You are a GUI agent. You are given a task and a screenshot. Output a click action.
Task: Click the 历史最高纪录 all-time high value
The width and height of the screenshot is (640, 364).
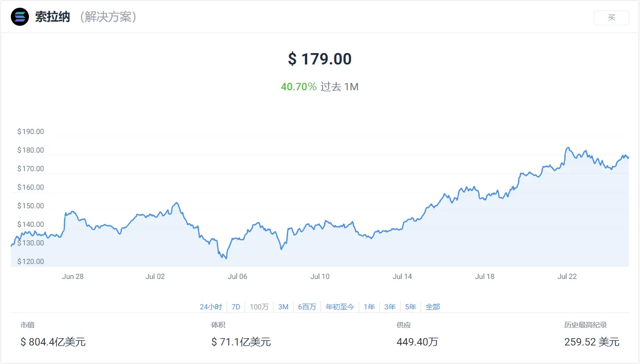(x=591, y=342)
